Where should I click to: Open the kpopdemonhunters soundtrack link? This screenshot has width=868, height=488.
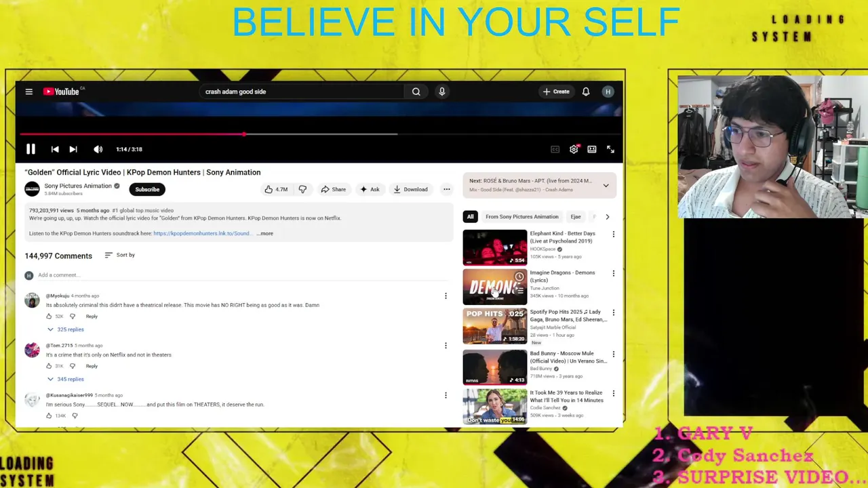coord(201,233)
